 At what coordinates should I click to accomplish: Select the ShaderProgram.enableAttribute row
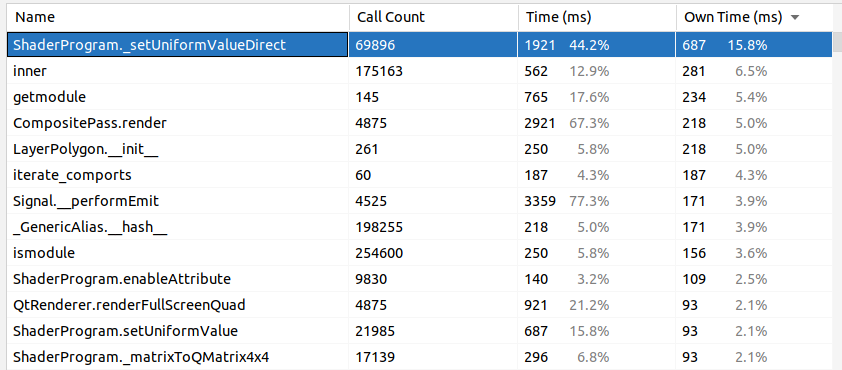click(419, 279)
